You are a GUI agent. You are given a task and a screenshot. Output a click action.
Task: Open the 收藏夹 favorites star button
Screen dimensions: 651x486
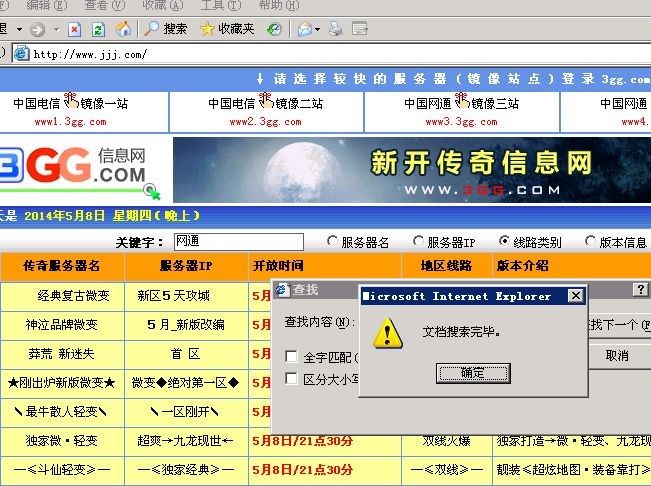click(x=227, y=29)
